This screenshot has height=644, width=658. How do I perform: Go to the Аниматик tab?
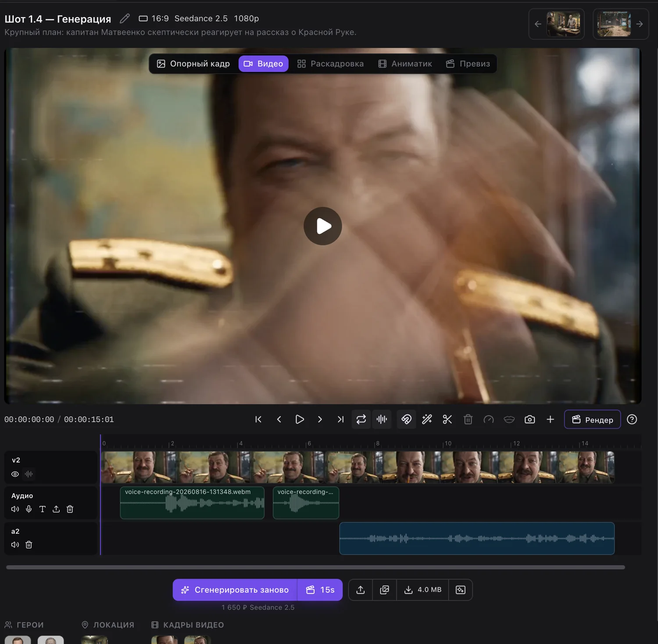tap(405, 64)
